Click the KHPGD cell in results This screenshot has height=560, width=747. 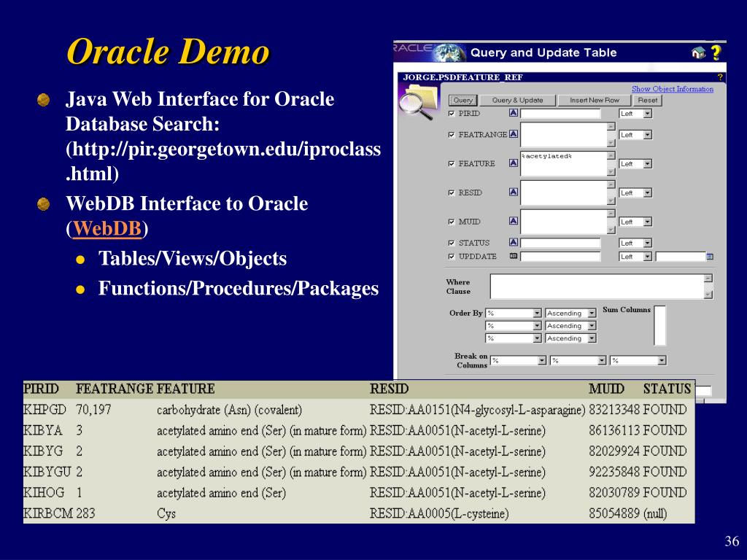pos(44,410)
